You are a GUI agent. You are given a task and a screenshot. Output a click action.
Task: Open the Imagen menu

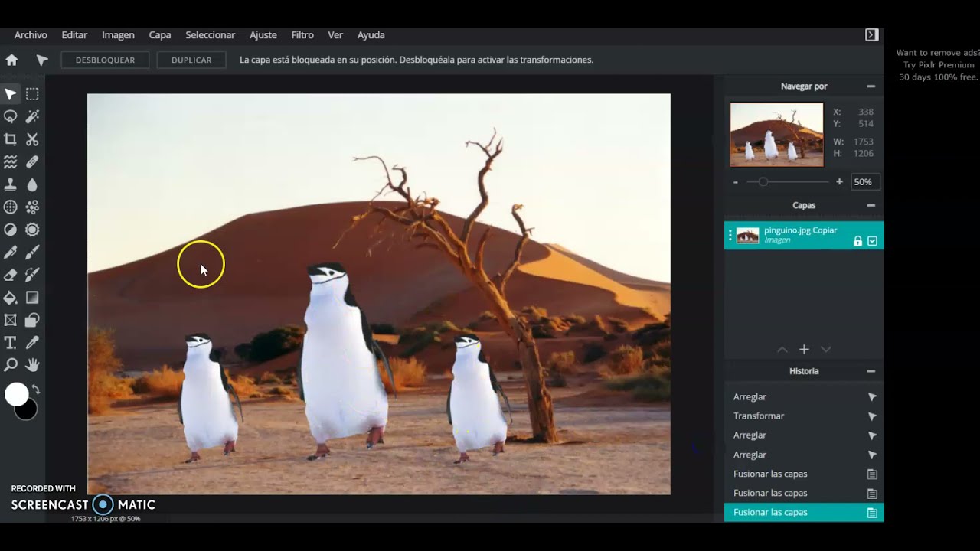[118, 35]
